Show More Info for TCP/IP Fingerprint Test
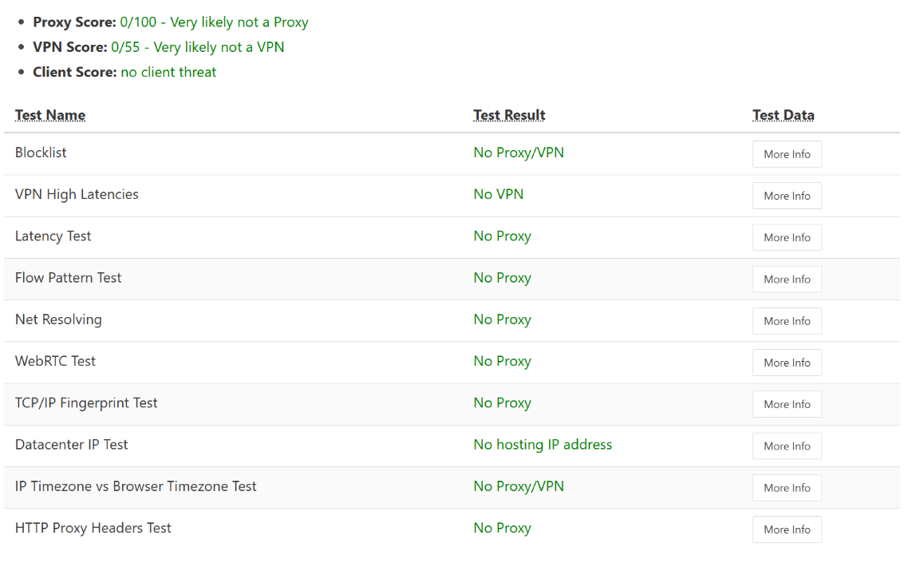924x575 pixels. coord(787,404)
